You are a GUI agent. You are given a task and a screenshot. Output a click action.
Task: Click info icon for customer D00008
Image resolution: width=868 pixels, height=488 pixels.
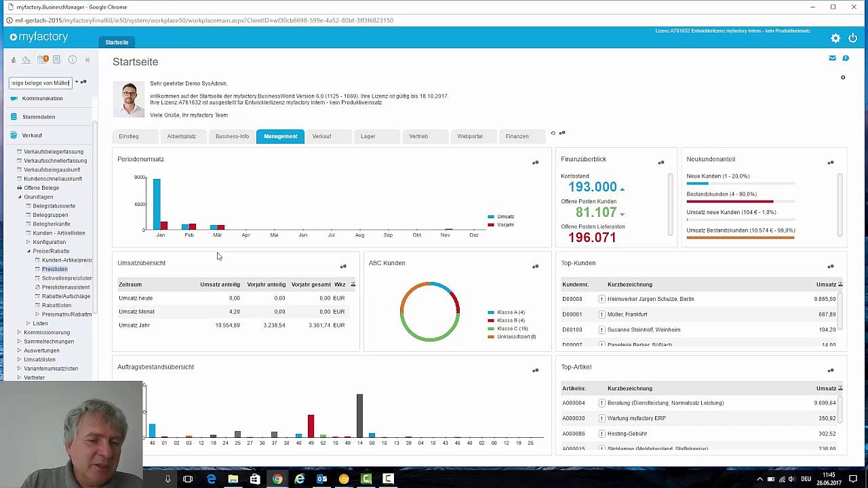601,299
